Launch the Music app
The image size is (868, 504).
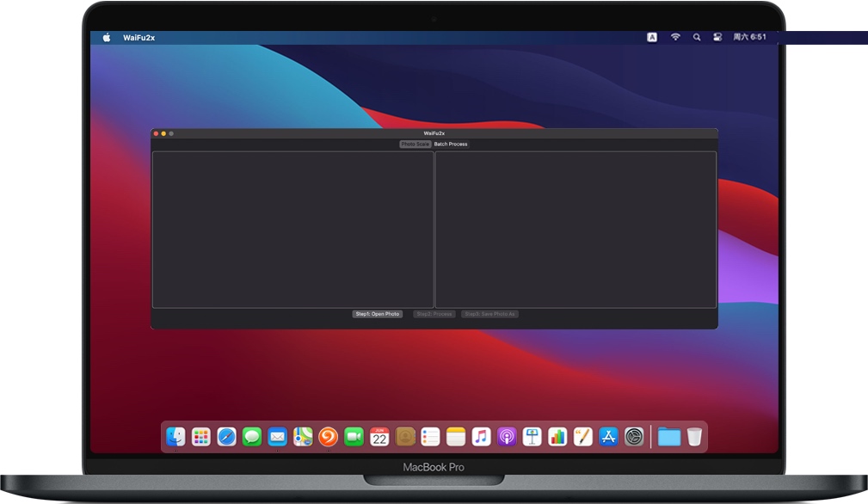tap(480, 436)
